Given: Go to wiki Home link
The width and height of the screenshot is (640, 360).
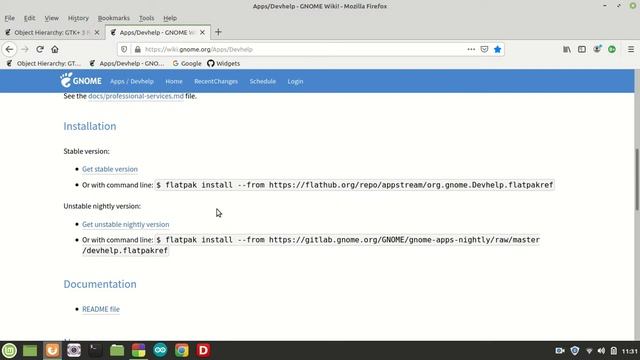Looking at the screenshot, I should (x=174, y=81).
